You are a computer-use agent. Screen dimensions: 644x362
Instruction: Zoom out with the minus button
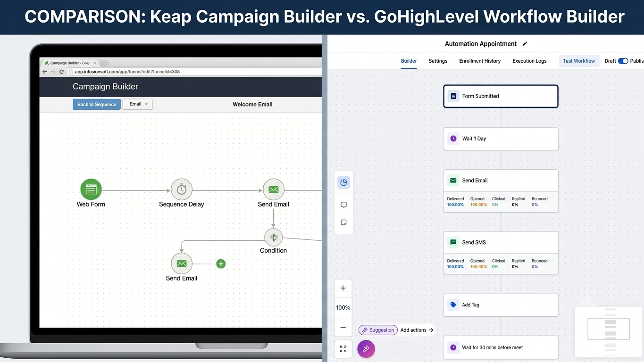point(343,327)
